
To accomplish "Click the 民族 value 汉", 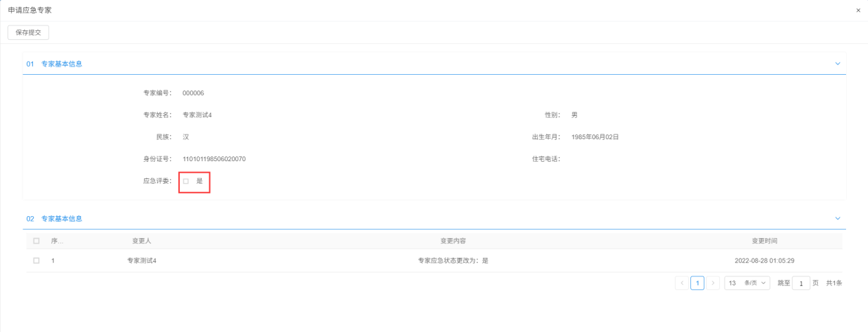I will (186, 137).
